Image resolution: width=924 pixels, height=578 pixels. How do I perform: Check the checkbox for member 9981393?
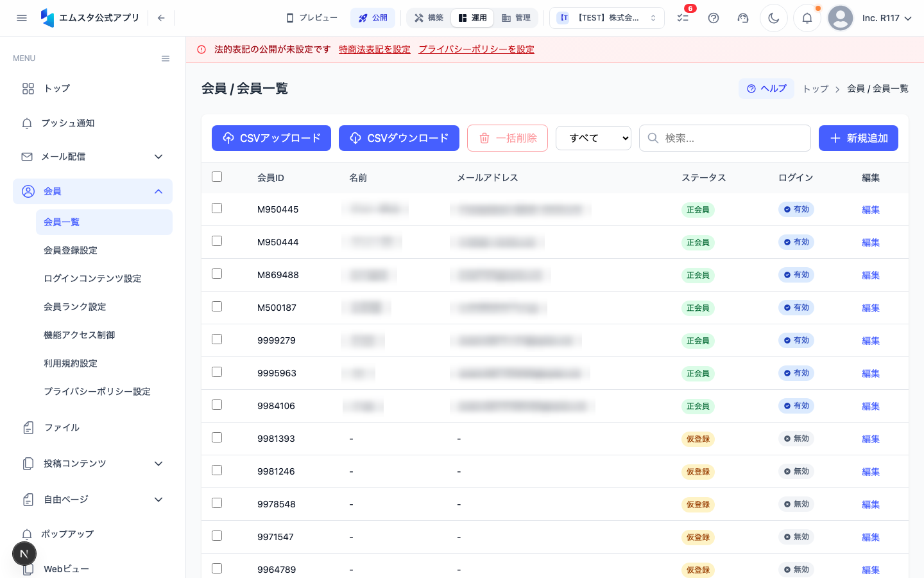pyautogui.click(x=217, y=437)
